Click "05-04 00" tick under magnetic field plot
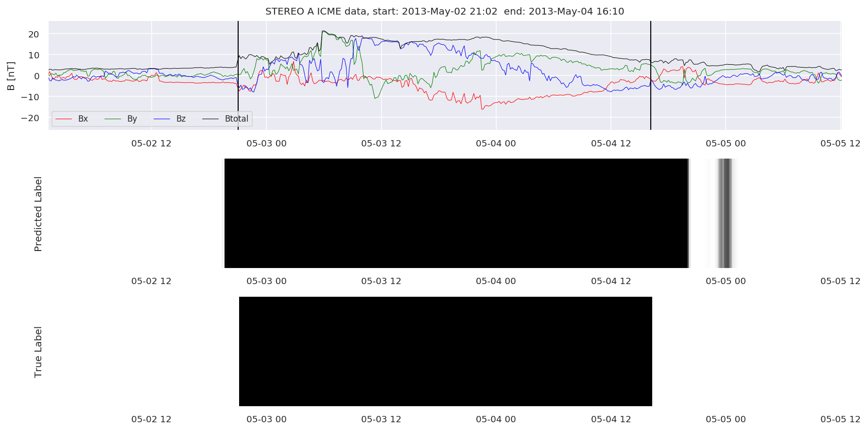 496,144
